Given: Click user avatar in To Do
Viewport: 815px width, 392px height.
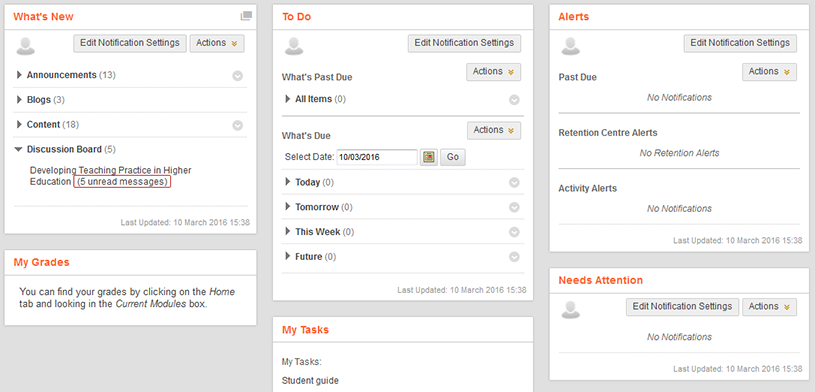Looking at the screenshot, I should point(294,46).
